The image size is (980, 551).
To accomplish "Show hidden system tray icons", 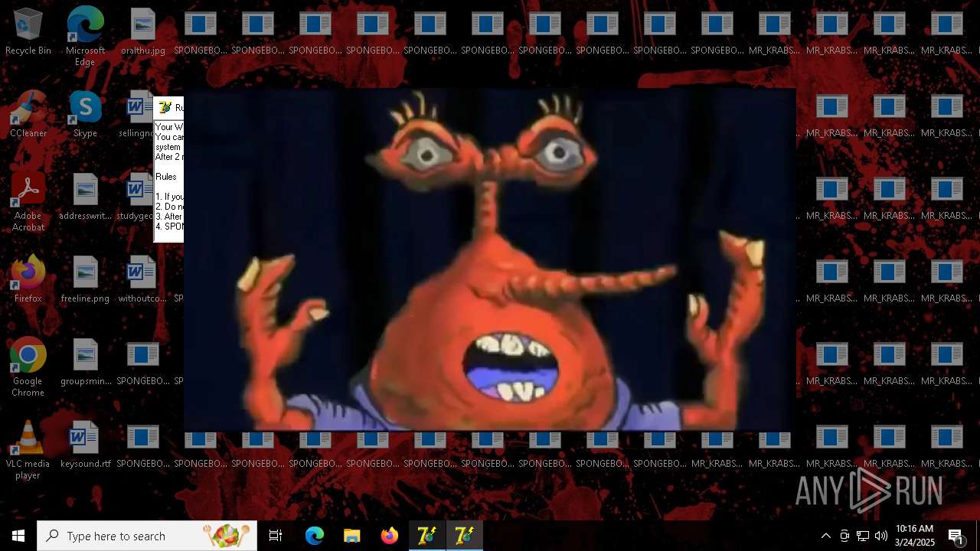I will click(825, 536).
